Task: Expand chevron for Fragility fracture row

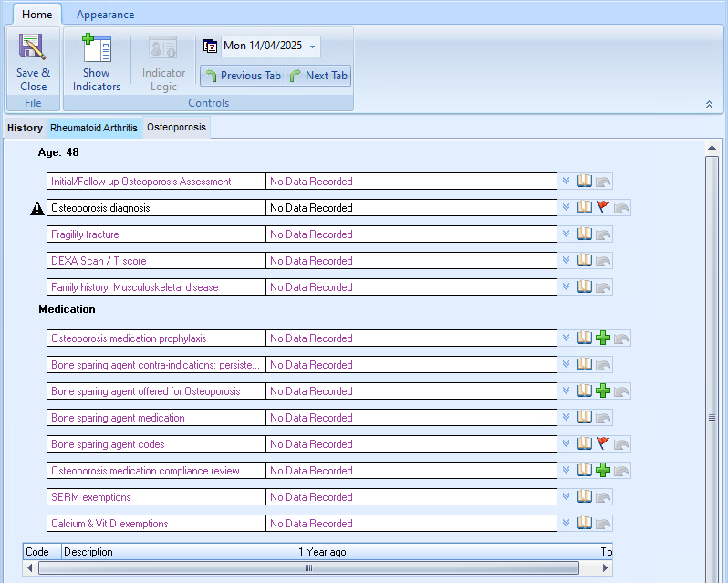Action: pos(566,234)
